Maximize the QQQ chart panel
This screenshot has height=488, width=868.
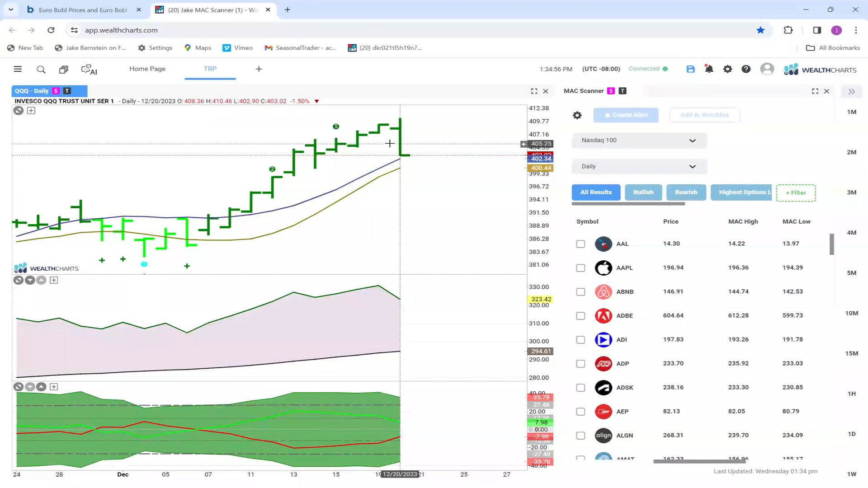(534, 91)
